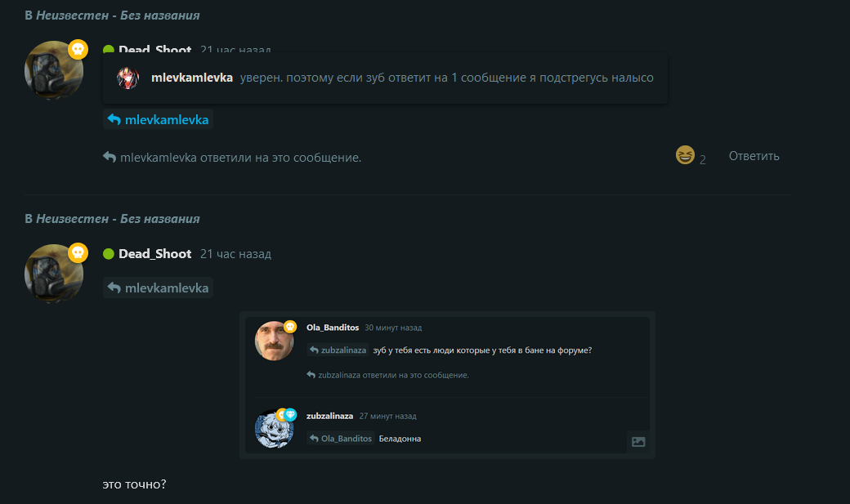Click the zubzalinaza reply tag in quoted post
This screenshot has width=850, height=504.
[338, 350]
